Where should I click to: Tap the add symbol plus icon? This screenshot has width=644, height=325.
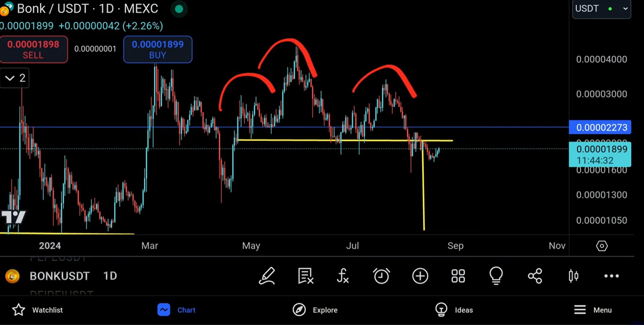click(420, 276)
